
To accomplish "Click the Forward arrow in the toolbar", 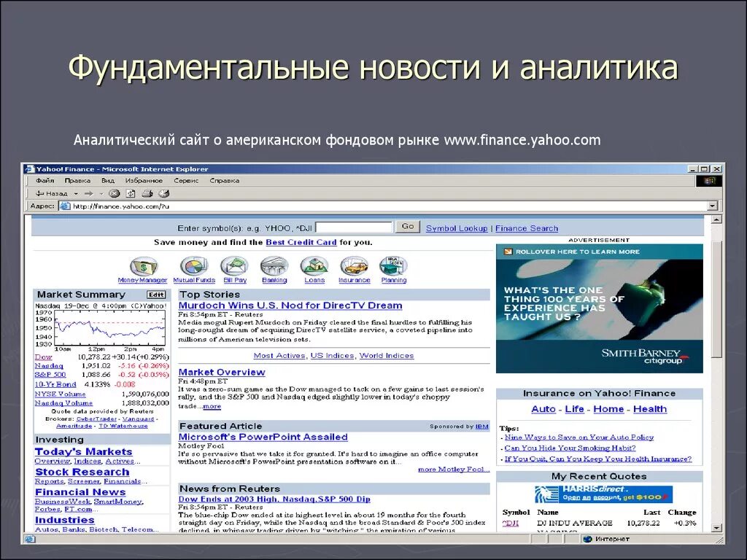I will (x=88, y=193).
